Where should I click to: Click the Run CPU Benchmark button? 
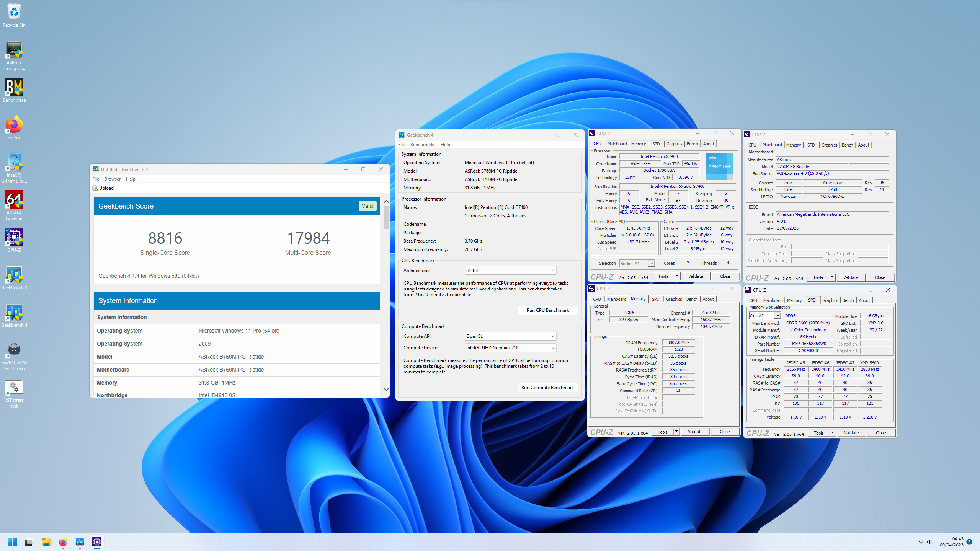click(547, 310)
